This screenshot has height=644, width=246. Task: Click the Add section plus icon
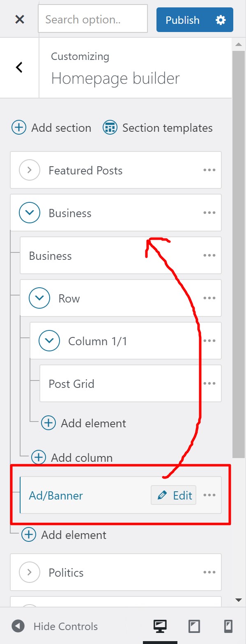coord(19,128)
